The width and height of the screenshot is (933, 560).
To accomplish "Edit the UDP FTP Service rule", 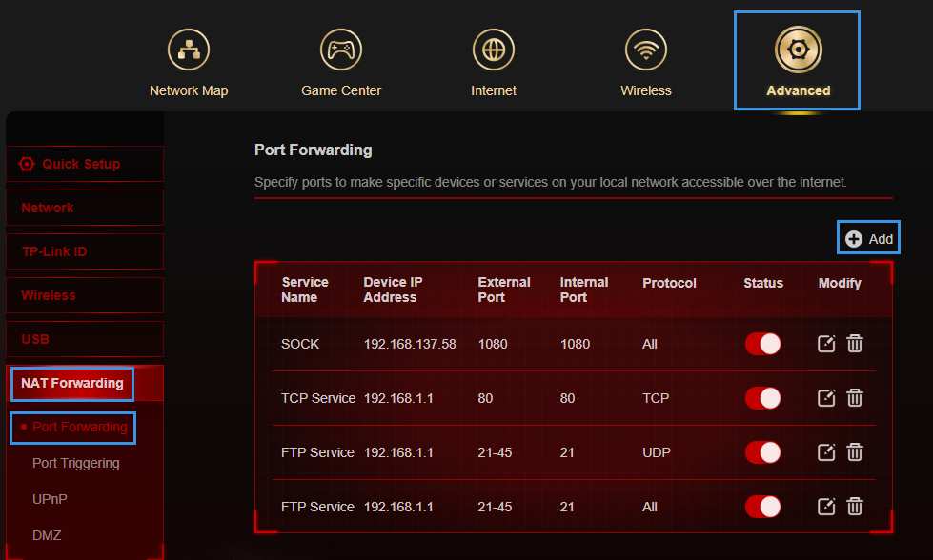I will tap(825, 452).
